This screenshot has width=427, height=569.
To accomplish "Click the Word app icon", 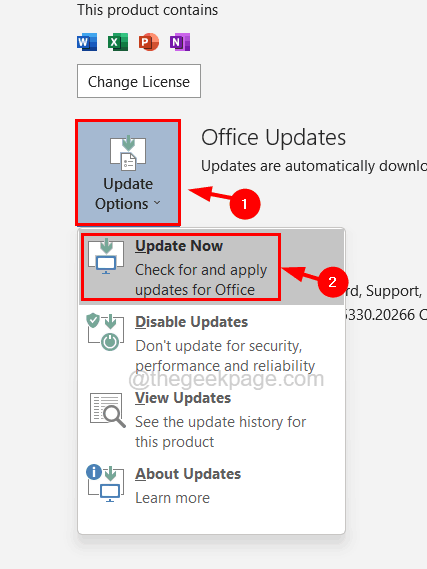I will click(87, 42).
